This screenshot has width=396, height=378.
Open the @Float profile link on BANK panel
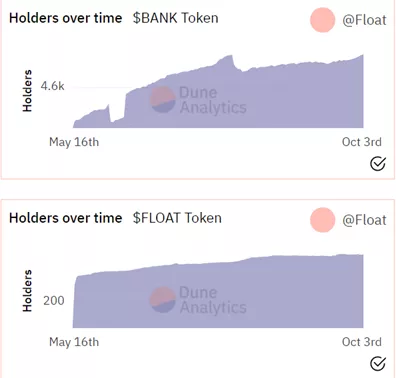[x=364, y=21]
